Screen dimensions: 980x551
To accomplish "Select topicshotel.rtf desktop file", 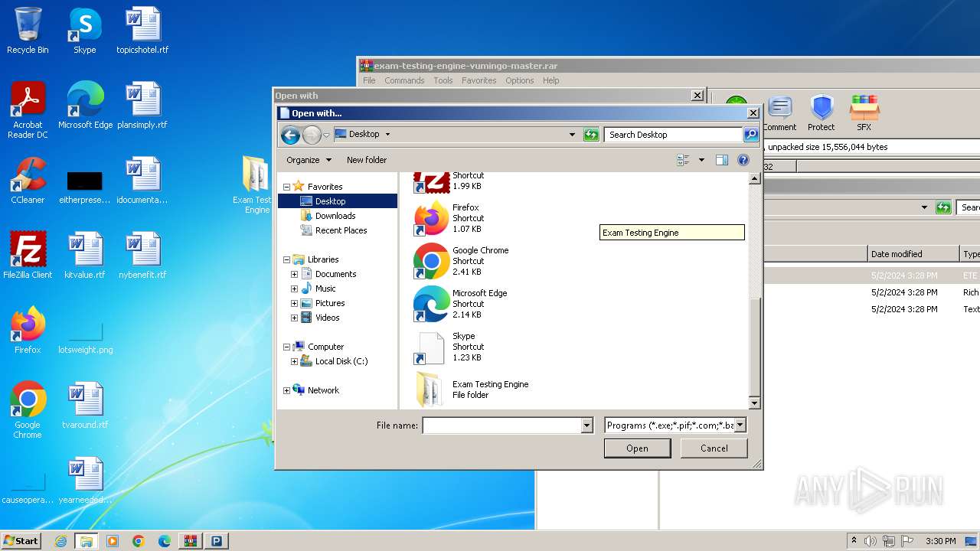I will [142, 31].
